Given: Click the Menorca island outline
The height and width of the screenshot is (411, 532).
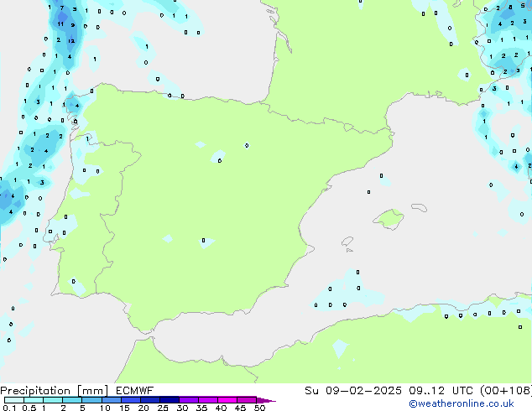Looking at the screenshot, I should pos(420,207).
